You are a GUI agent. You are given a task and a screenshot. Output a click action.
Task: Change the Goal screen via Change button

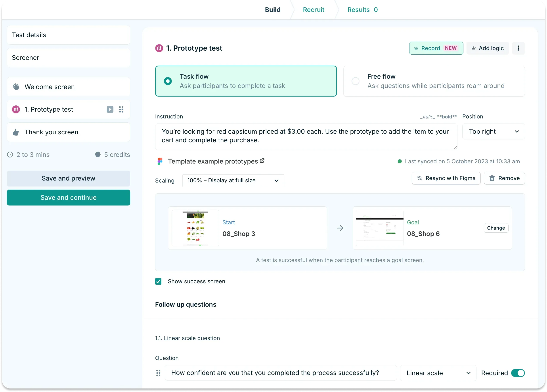pyautogui.click(x=496, y=228)
